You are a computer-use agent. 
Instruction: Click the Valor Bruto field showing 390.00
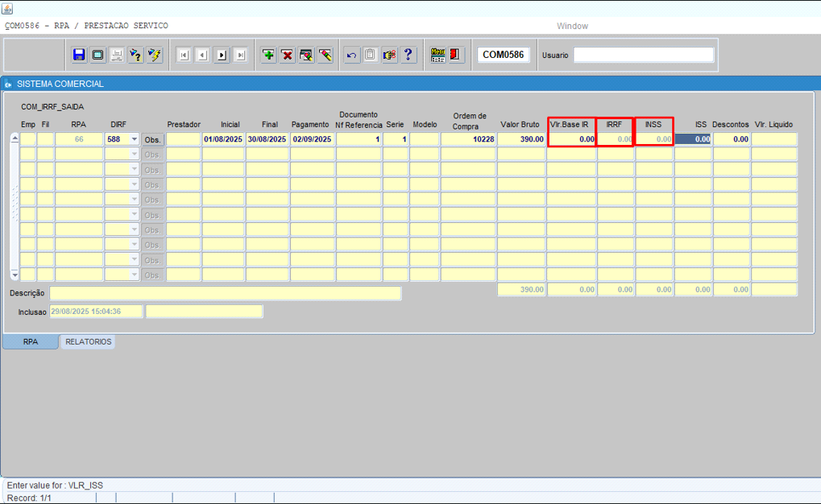520,139
